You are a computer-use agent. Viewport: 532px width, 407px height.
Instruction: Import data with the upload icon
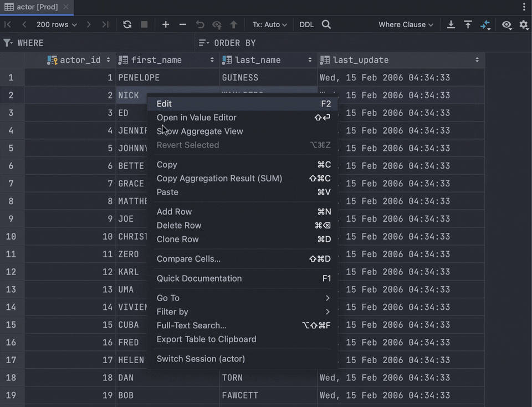point(467,24)
